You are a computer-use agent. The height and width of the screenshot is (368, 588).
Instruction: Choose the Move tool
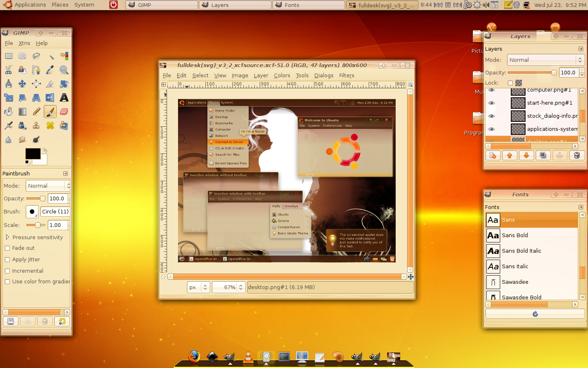point(22,84)
